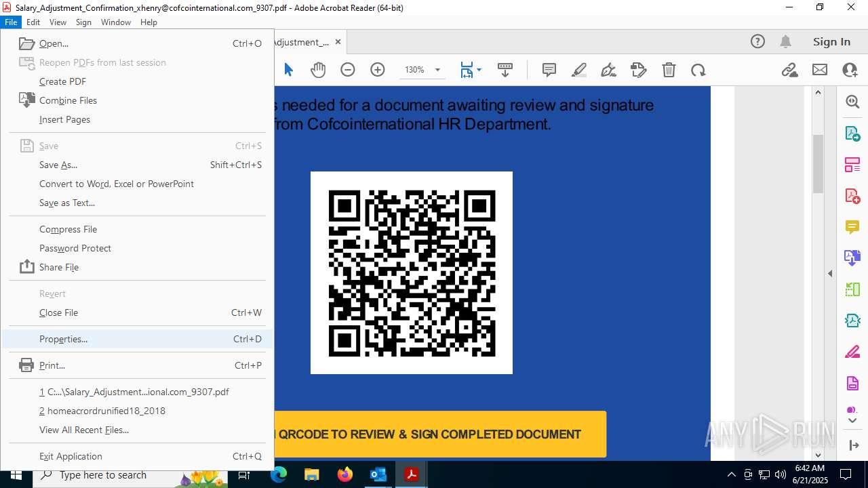
Task: Choose Exit Application menu entry
Action: coord(138,456)
